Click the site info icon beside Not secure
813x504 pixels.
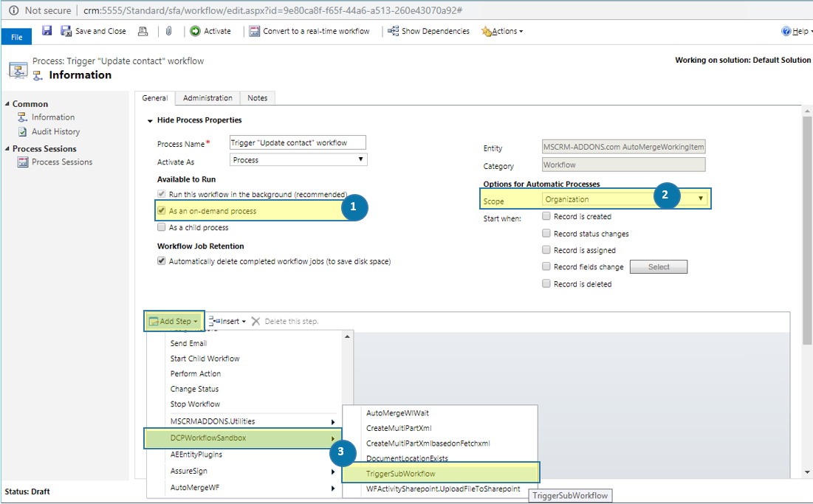click(13, 10)
